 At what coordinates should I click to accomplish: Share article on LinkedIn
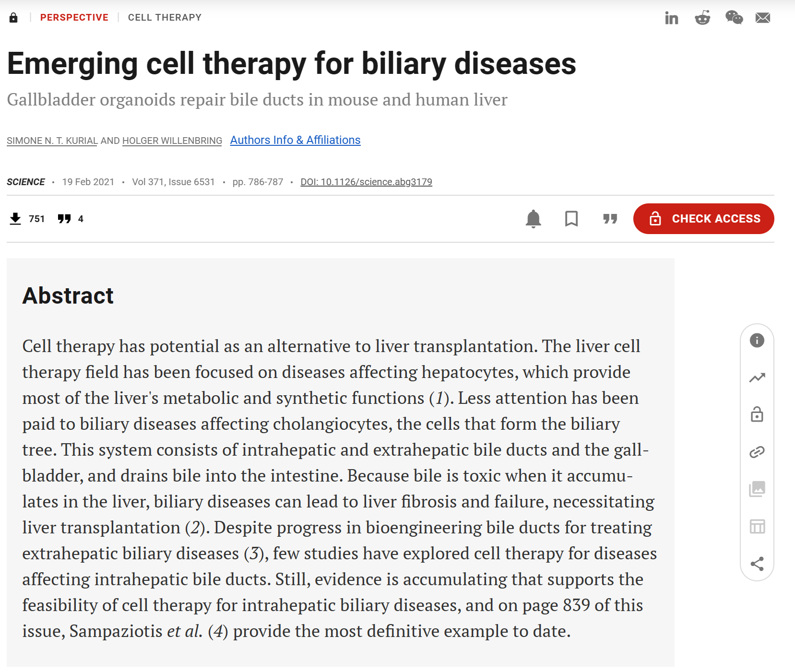671,18
